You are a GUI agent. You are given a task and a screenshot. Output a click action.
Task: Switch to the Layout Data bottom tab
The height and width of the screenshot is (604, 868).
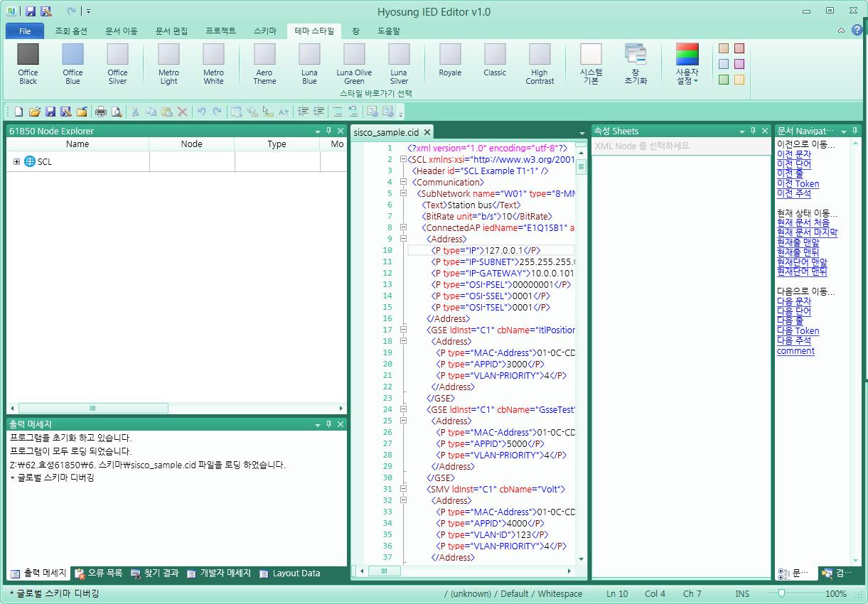(x=289, y=573)
